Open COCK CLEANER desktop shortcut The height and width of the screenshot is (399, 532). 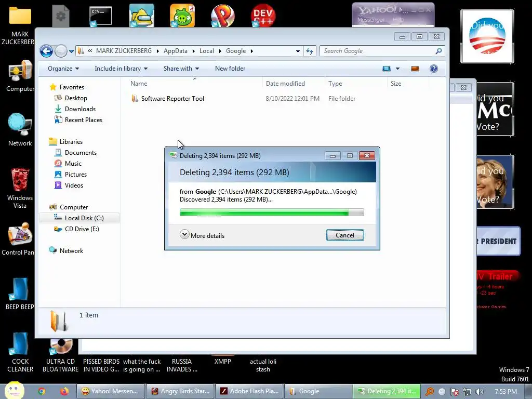(20, 352)
